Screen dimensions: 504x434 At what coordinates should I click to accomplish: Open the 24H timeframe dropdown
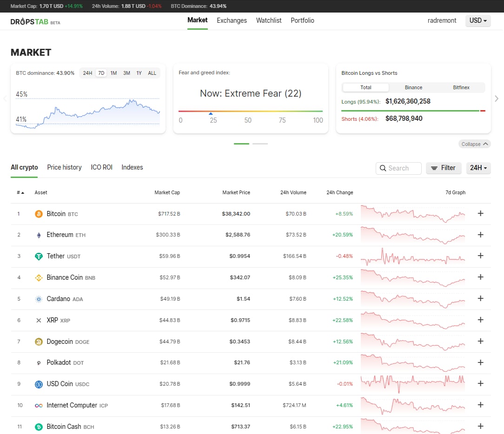478,168
